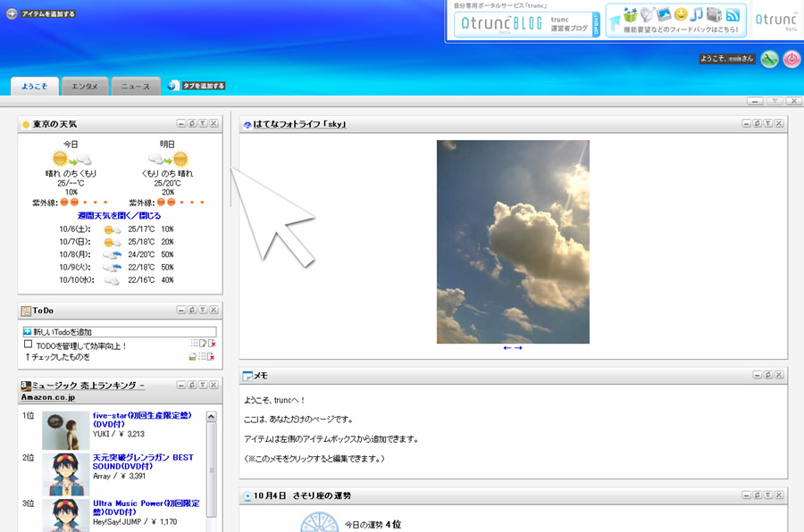The image size is (804, 532).
Task: Close the 東京の天気 widget
Action: click(214, 123)
